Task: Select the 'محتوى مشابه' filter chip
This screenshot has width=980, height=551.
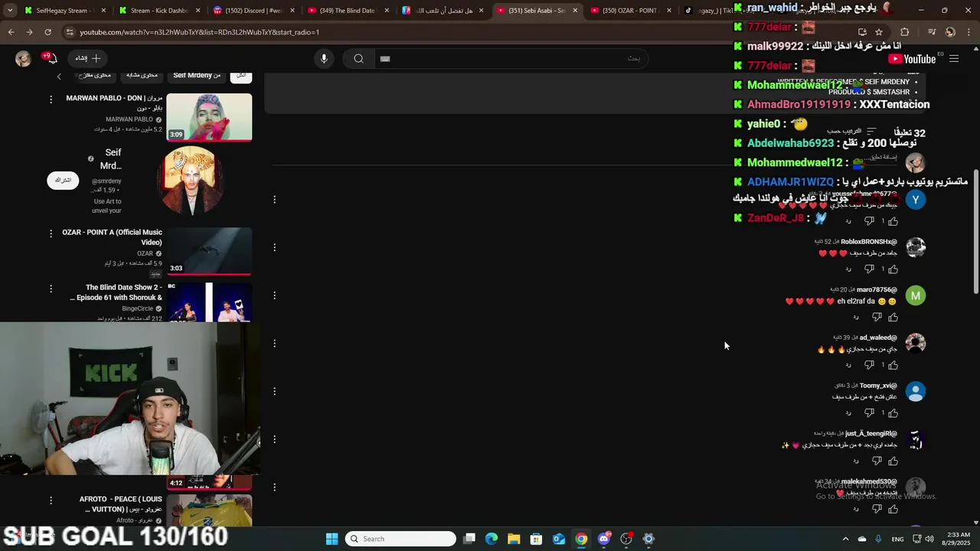Action: pos(142,75)
